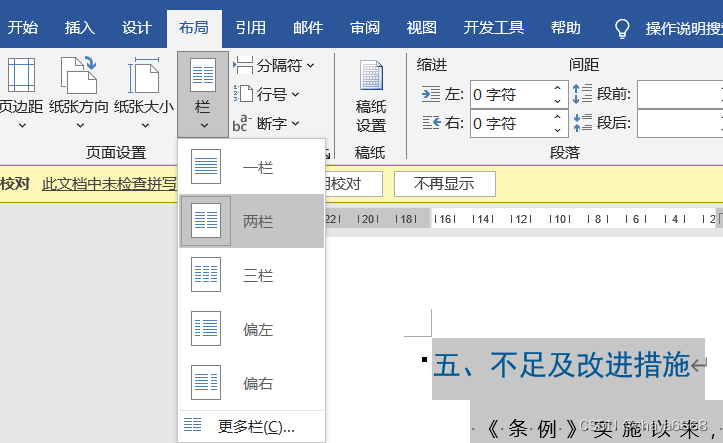
Task: Click the 栏 columns button
Action: click(x=203, y=94)
